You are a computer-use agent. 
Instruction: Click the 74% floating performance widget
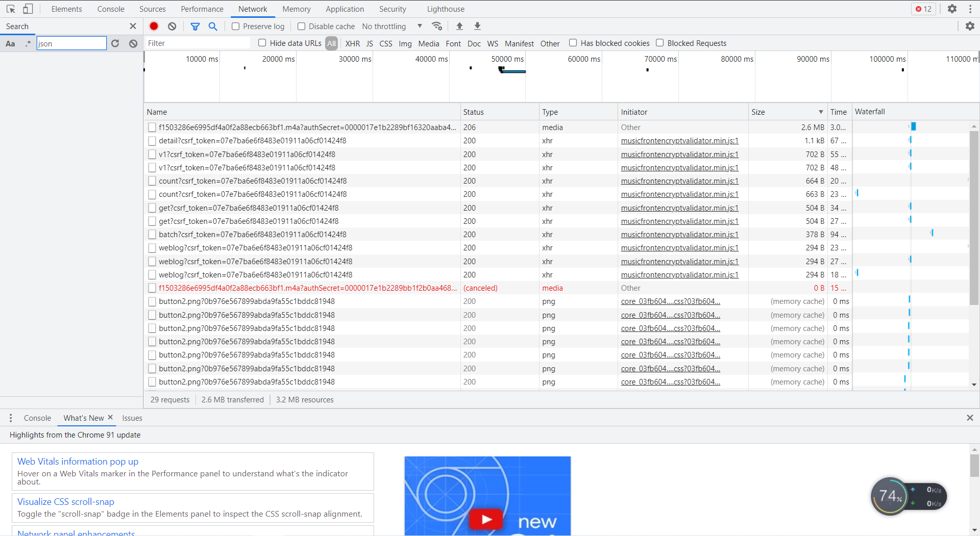pyautogui.click(x=909, y=496)
